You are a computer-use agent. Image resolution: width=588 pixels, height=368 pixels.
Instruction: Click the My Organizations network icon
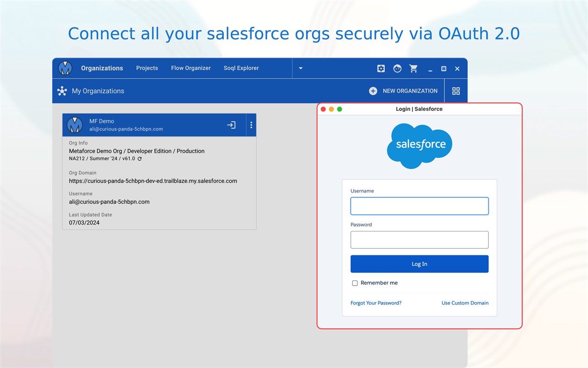(x=62, y=91)
